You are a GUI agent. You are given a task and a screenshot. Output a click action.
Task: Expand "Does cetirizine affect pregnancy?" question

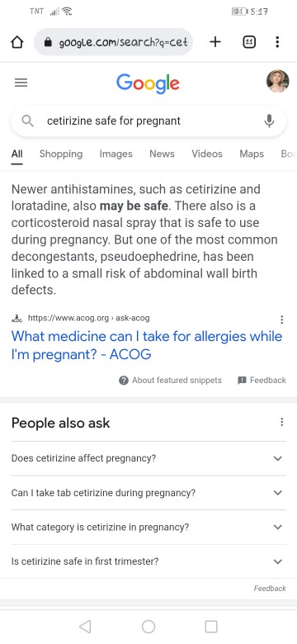click(148, 458)
